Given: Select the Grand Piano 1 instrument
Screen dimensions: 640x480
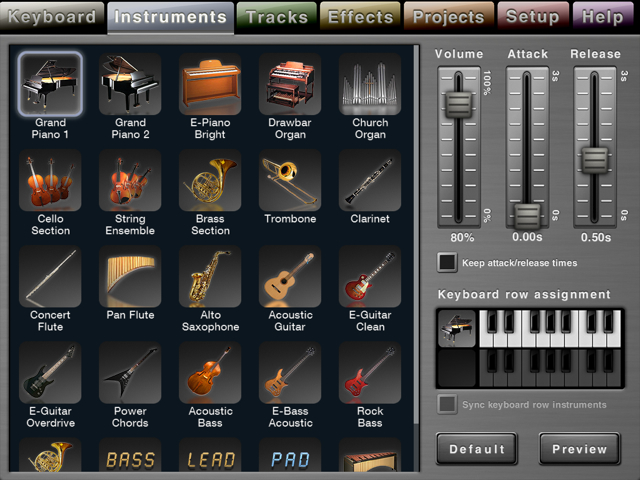Looking at the screenshot, I should [50, 84].
